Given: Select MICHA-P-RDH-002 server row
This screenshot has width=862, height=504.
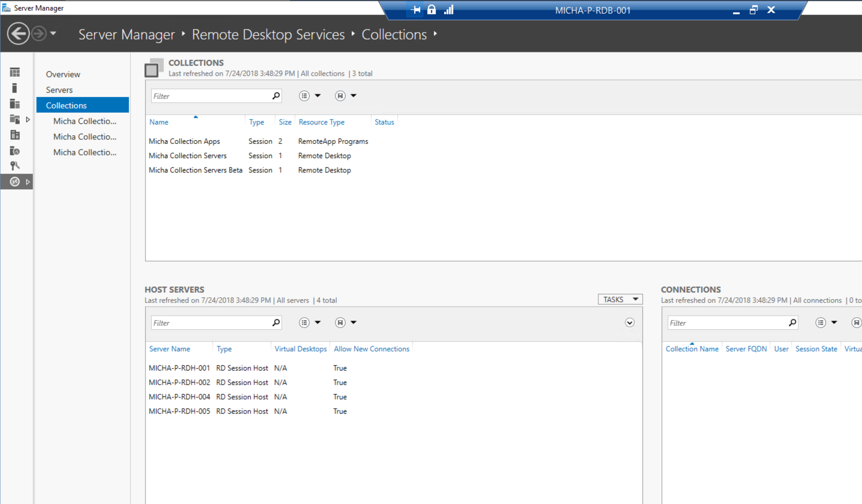Looking at the screenshot, I should [248, 382].
